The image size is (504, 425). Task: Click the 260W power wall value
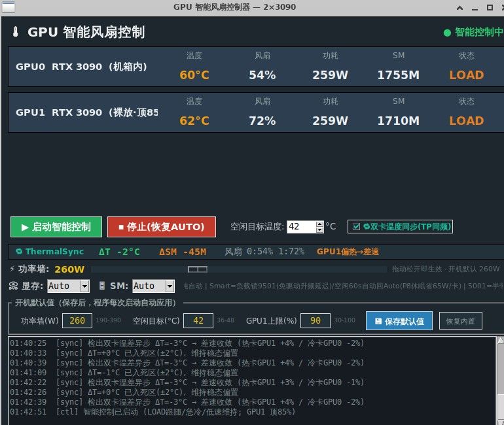pos(69,269)
